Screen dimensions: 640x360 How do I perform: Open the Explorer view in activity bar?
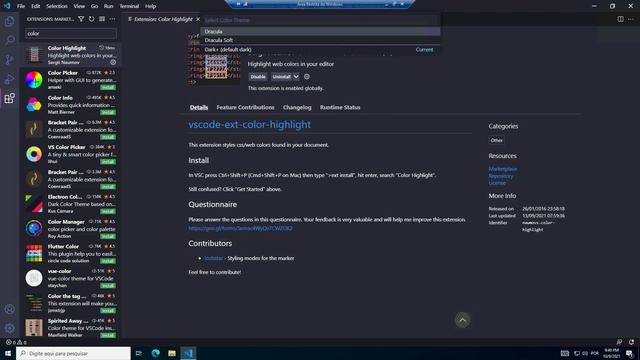click(x=9, y=21)
